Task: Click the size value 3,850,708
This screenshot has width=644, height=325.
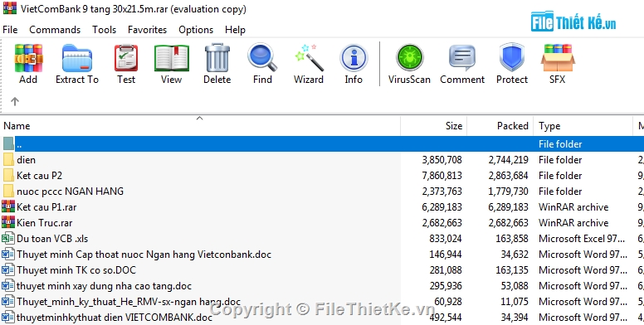Action: [x=442, y=160]
